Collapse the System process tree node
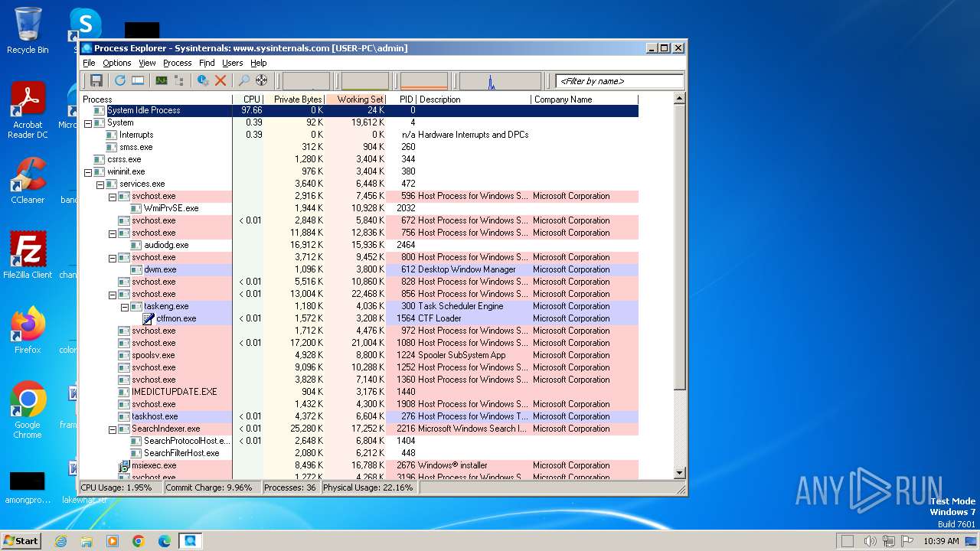Image resolution: width=980 pixels, height=551 pixels. coord(88,123)
